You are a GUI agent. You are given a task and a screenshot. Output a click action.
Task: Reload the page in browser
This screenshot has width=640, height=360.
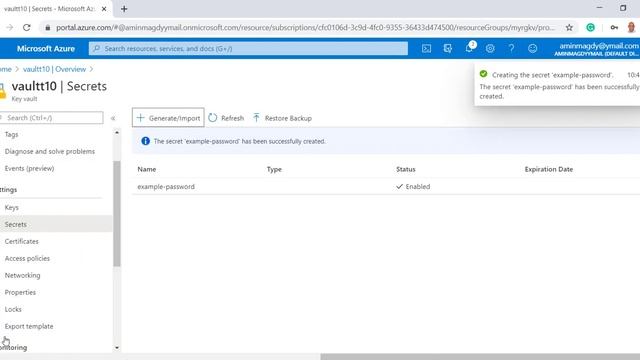27,27
